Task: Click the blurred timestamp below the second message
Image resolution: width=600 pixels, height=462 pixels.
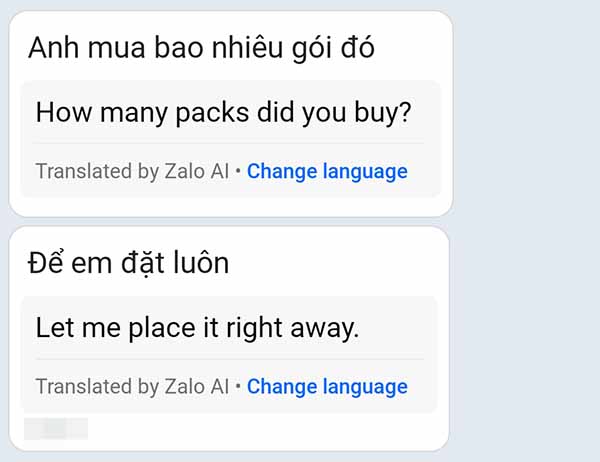Action: click(x=55, y=429)
